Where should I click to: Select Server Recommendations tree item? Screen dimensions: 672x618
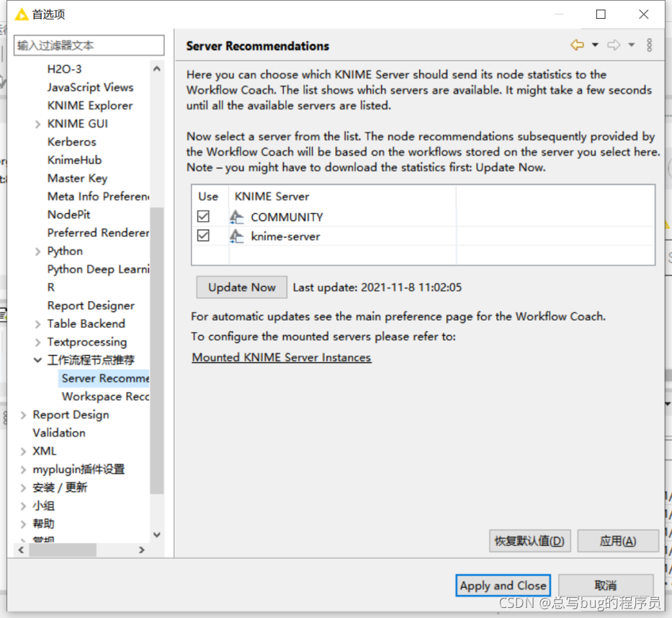(x=105, y=378)
